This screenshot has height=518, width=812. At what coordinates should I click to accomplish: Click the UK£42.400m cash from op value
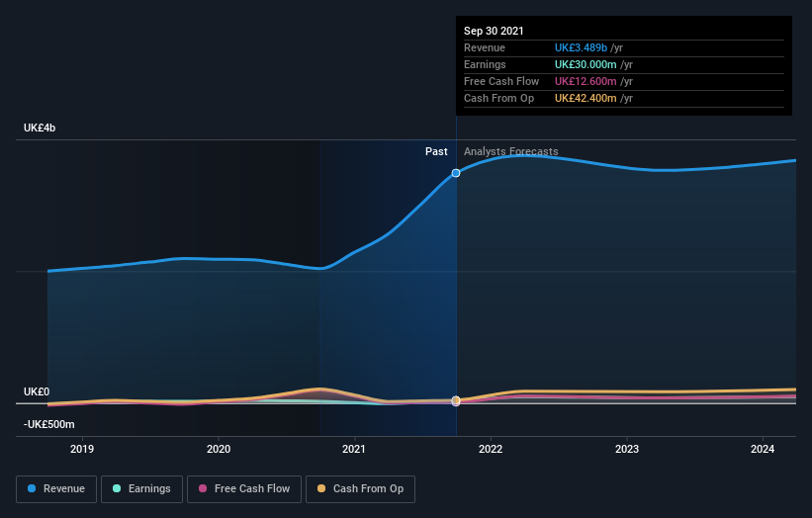[586, 98]
